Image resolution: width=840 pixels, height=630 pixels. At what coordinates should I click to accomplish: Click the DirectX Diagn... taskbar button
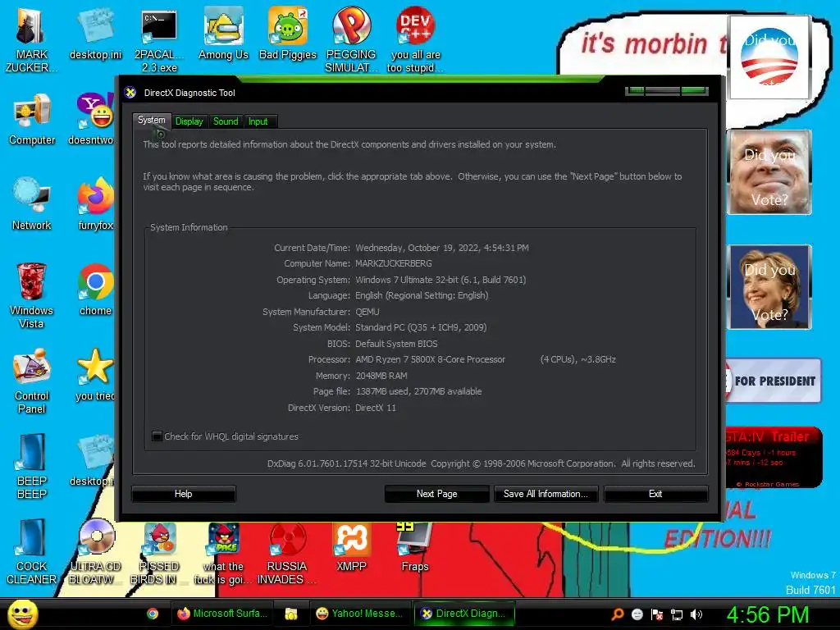[465, 614]
